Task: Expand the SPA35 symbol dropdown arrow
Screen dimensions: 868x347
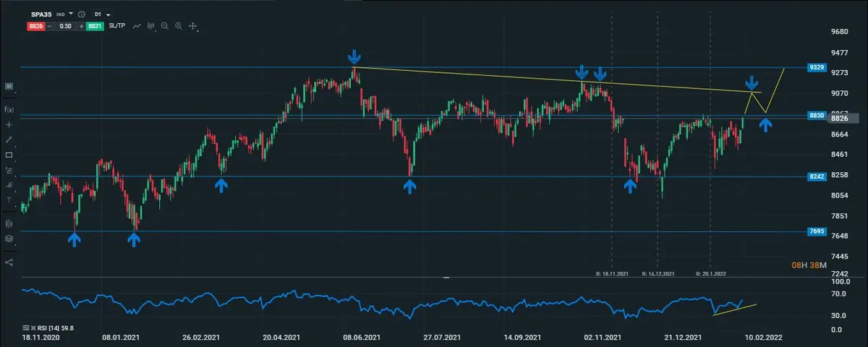Action: [71, 14]
